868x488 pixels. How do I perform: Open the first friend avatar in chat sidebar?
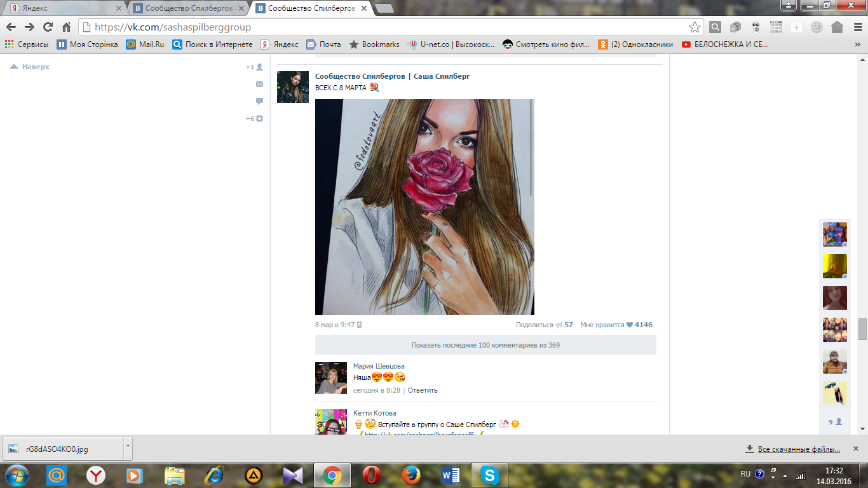click(x=835, y=234)
